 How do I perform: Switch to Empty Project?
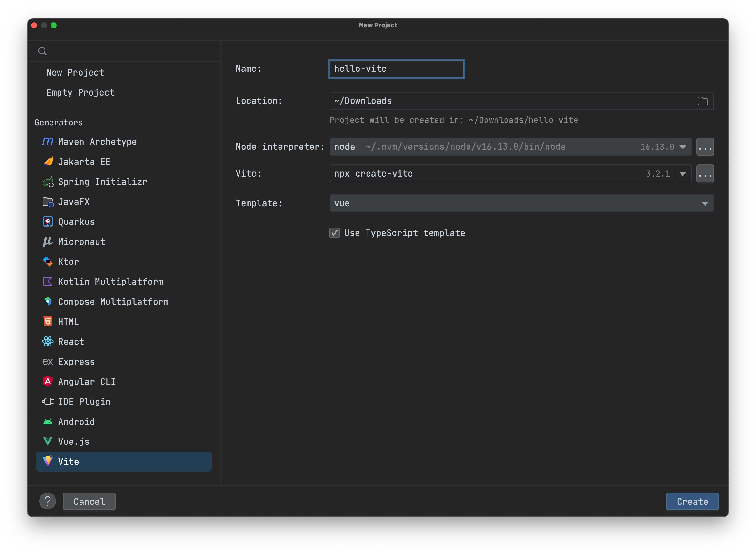click(x=80, y=92)
